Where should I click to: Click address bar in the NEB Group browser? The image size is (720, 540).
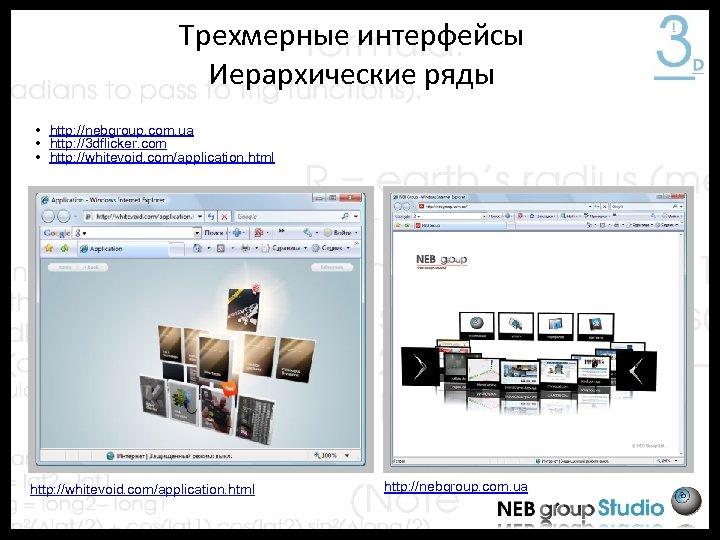505,207
